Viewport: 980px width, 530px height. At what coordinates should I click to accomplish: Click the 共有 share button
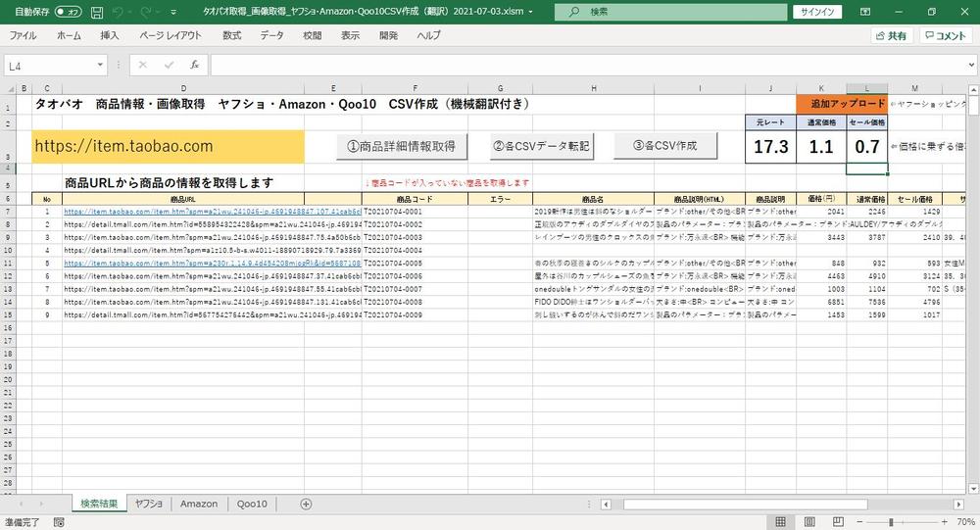tap(892, 35)
